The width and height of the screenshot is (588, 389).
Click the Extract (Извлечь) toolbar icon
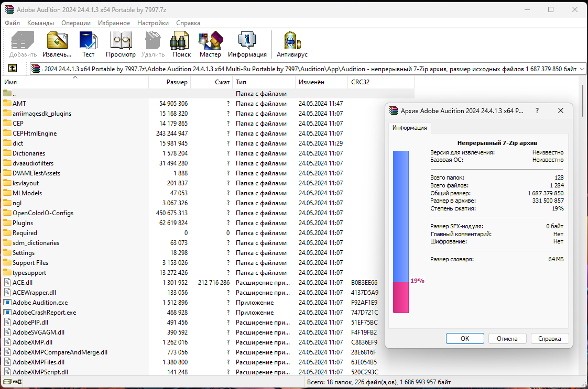point(57,44)
